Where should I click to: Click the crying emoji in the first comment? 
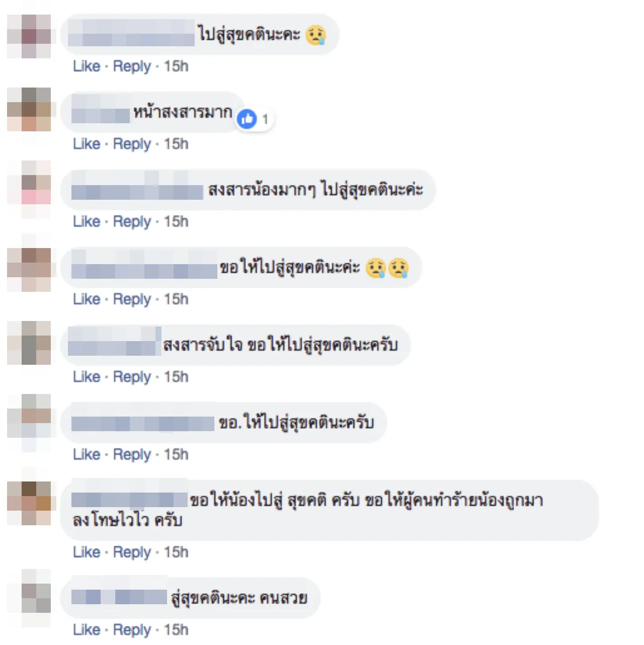[x=316, y=35]
